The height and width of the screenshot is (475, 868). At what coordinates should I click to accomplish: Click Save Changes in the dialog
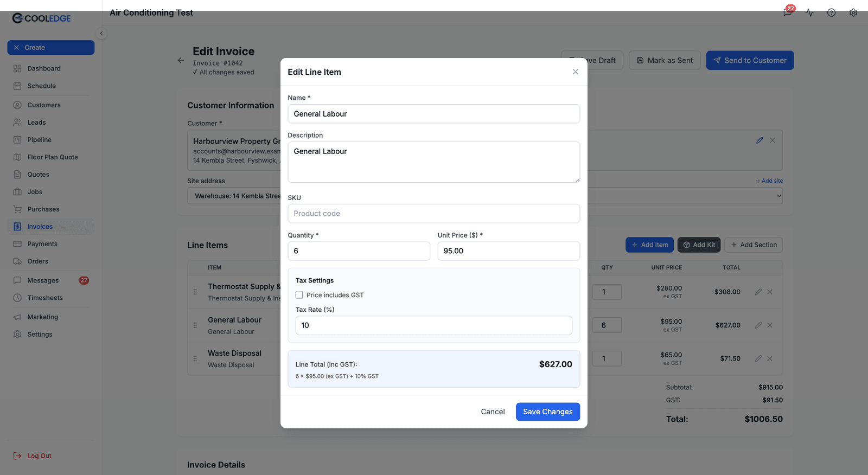547,412
